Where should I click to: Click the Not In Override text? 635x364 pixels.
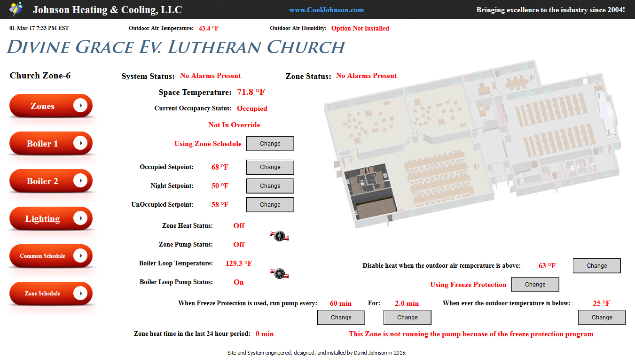[234, 125]
